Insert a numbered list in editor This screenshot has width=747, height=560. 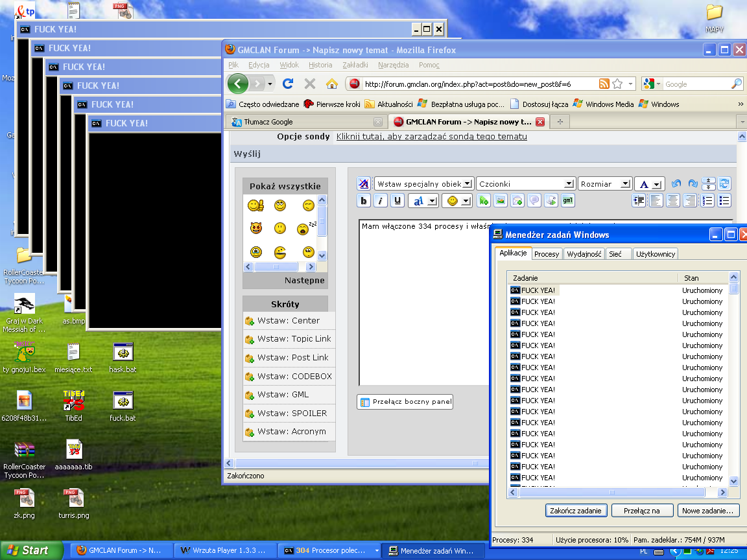point(708,201)
